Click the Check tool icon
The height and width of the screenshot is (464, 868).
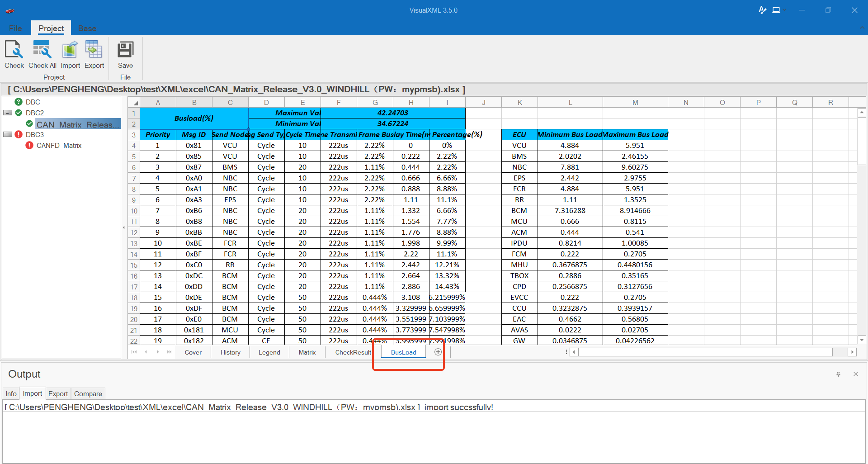pos(14,50)
